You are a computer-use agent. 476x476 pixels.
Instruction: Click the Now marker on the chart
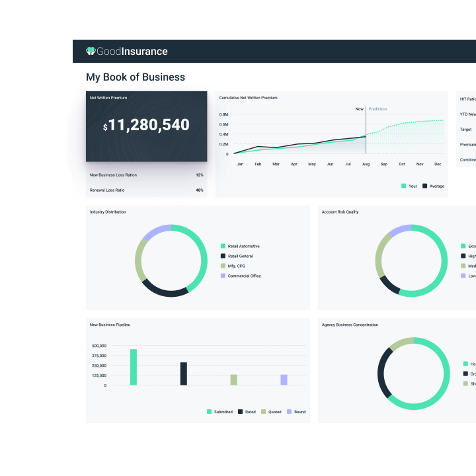point(360,108)
